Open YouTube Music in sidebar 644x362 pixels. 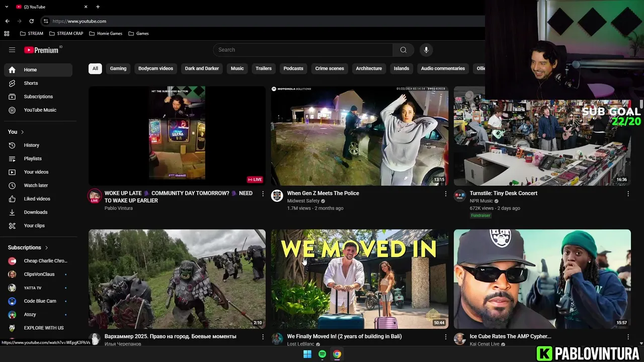pyautogui.click(x=38, y=110)
